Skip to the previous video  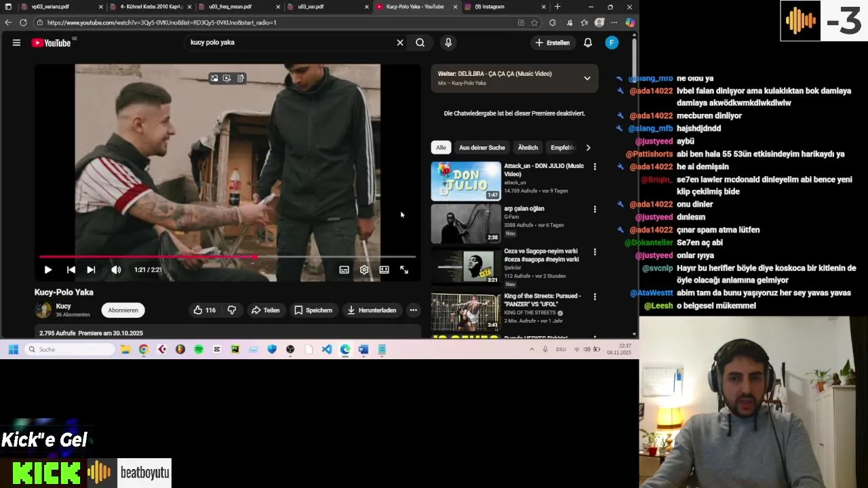click(x=71, y=270)
